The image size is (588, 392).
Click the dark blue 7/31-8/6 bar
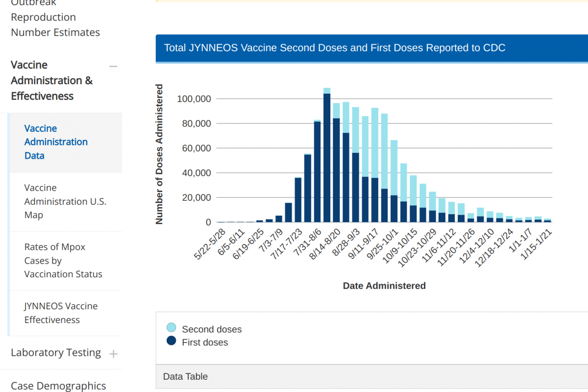317,171
